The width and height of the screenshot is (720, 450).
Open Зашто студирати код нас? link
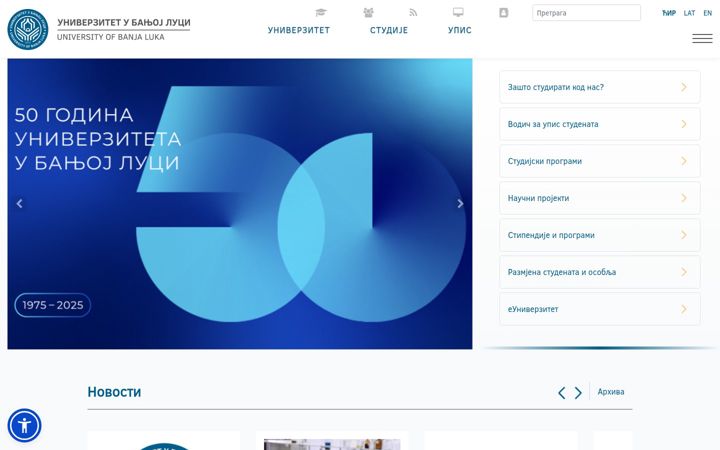click(600, 87)
